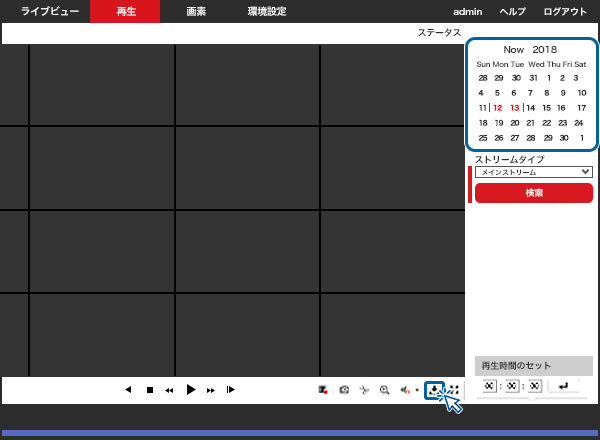Open the download icon

[434, 390]
